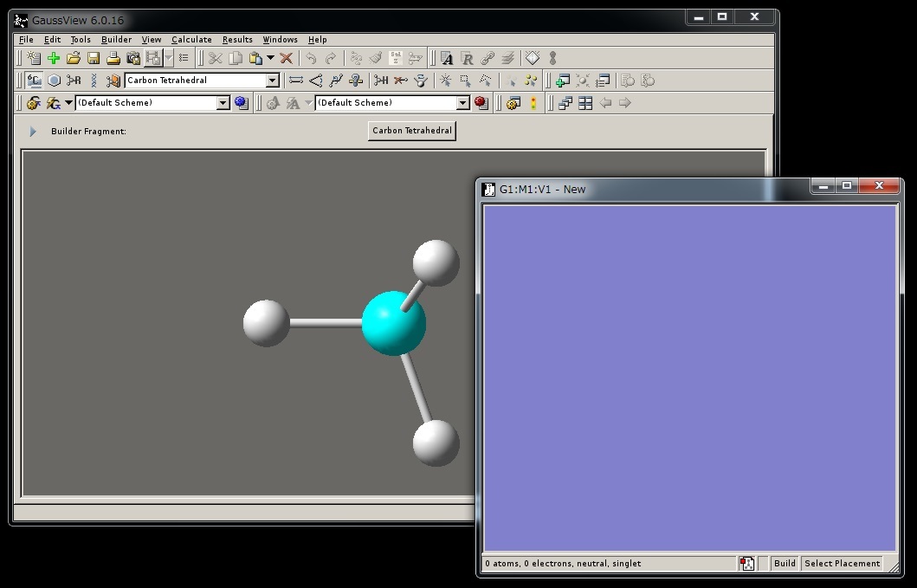Expand the Carbon Tetrahedral fragment dropdown
917x588 pixels.
273,81
